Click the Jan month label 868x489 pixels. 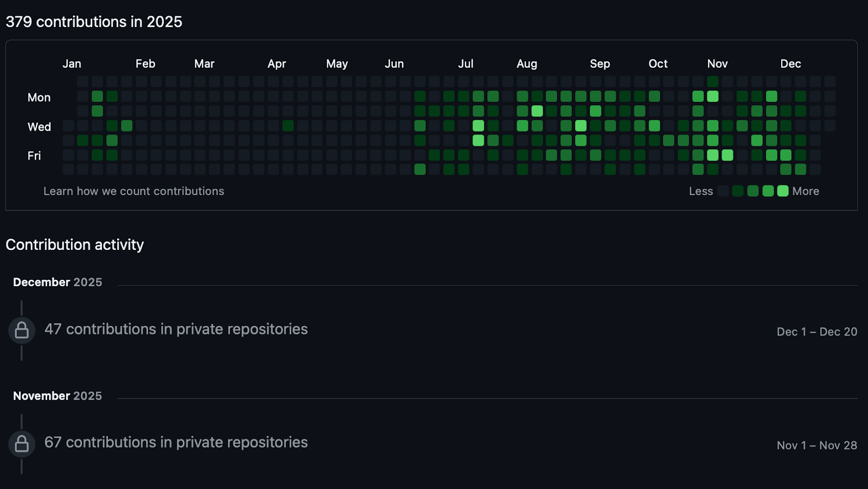point(72,64)
